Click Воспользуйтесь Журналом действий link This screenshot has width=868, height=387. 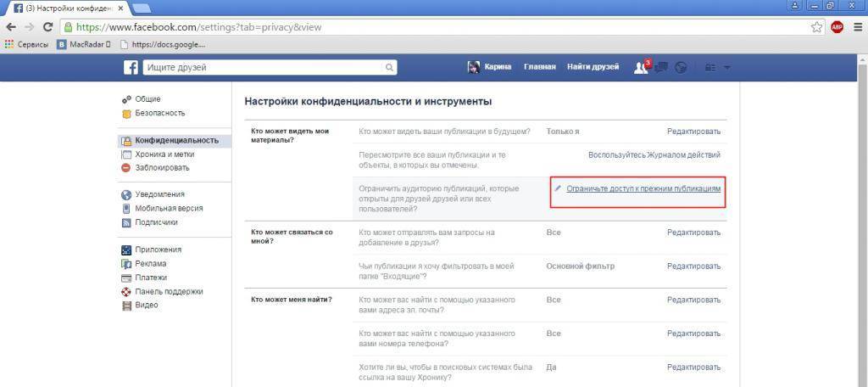click(x=654, y=155)
